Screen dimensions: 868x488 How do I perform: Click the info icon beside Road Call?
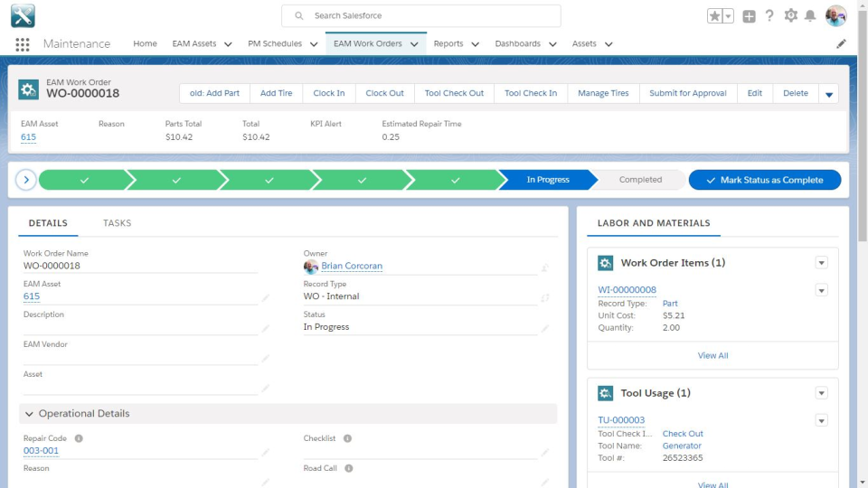click(349, 468)
